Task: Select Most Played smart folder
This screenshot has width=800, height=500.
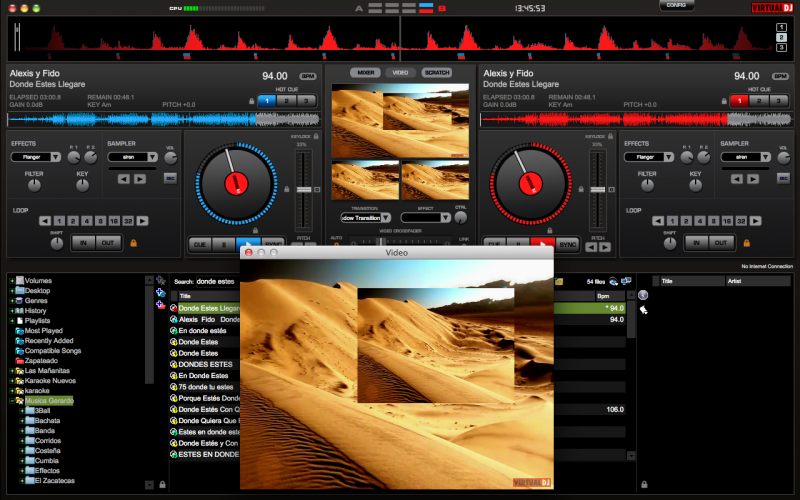Action: click(43, 331)
